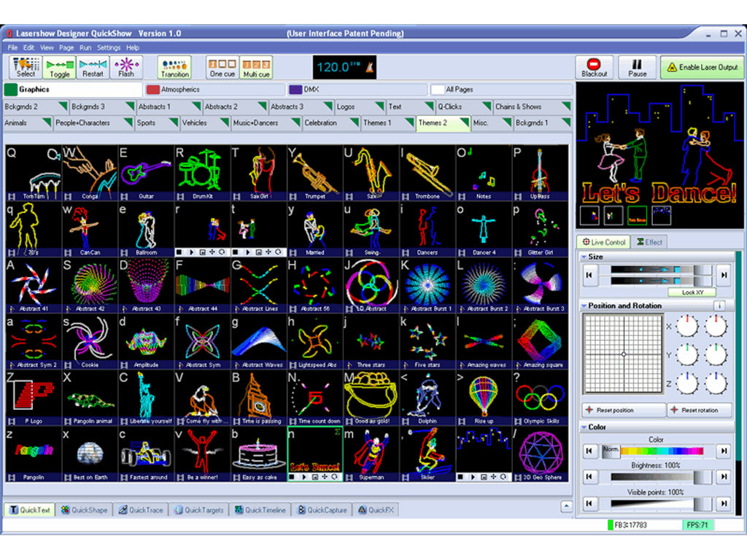Open the Transition settings icon
747x560 pixels.
coord(174,67)
